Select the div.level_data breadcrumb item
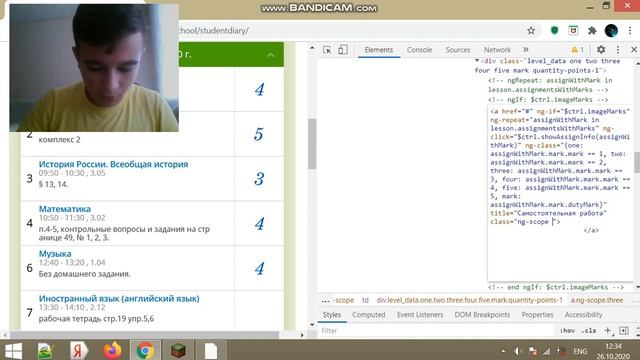The width and height of the screenshot is (640, 360). pyautogui.click(x=469, y=300)
